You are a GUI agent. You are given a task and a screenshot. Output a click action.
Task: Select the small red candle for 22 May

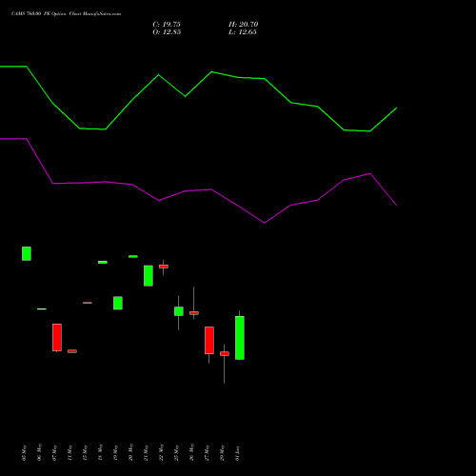pos(164,267)
